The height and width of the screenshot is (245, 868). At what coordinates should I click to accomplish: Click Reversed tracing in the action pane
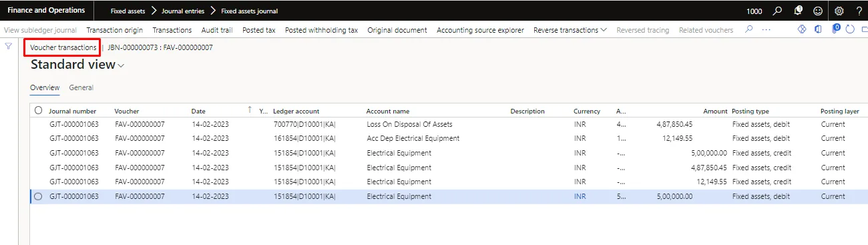[642, 30]
